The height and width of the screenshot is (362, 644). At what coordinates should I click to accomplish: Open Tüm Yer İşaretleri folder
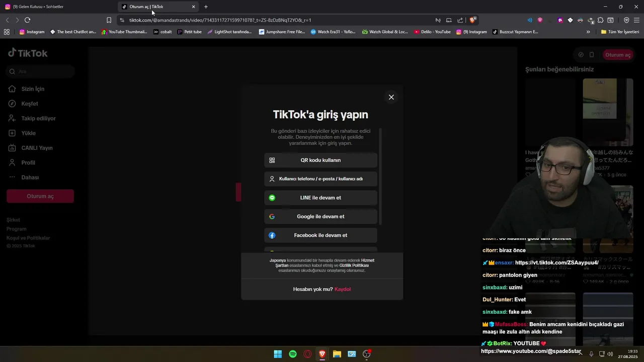(x=620, y=32)
